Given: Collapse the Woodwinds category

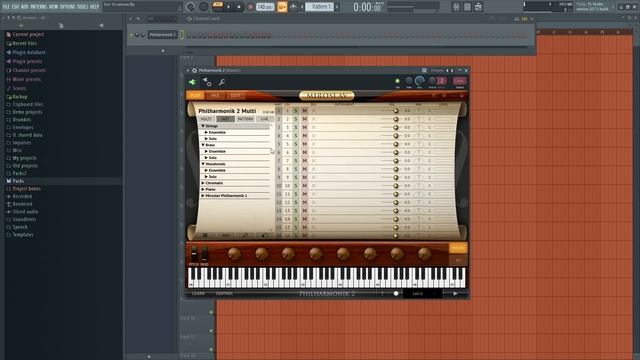Looking at the screenshot, I should coord(203,164).
